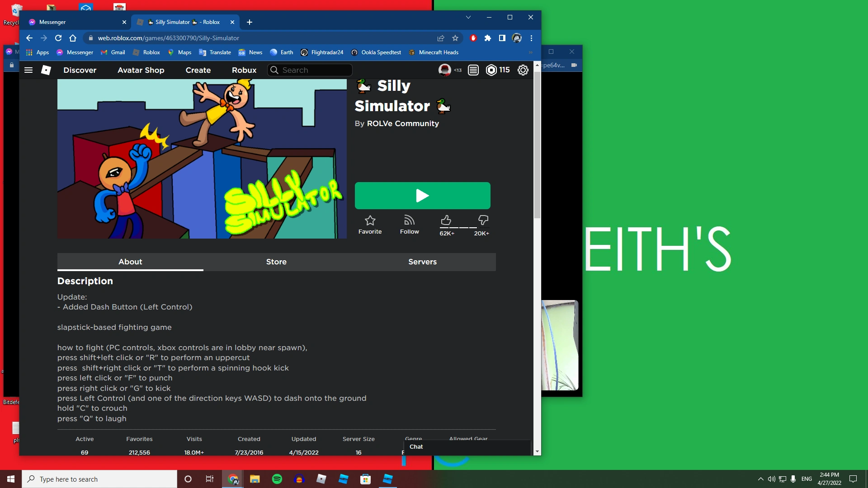Bookmark this page with the star
The width and height of the screenshot is (868, 488).
click(x=455, y=38)
